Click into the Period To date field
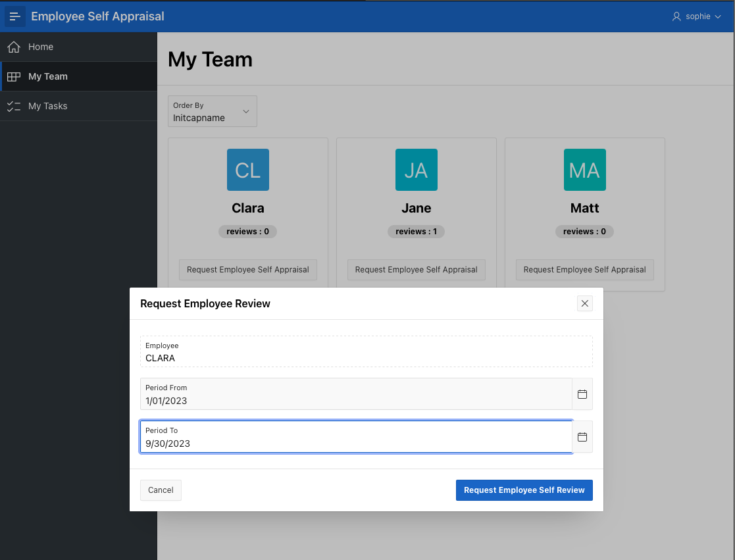This screenshot has width=735, height=560. [355, 443]
